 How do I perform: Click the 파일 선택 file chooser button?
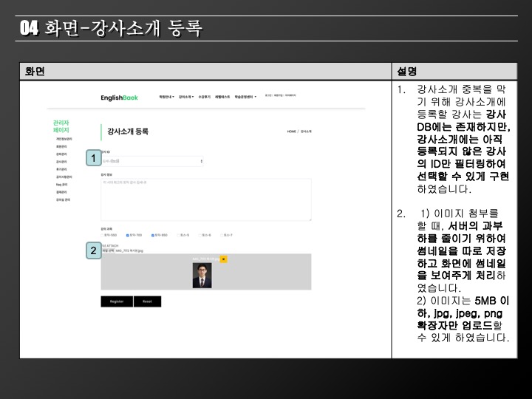(x=109, y=250)
